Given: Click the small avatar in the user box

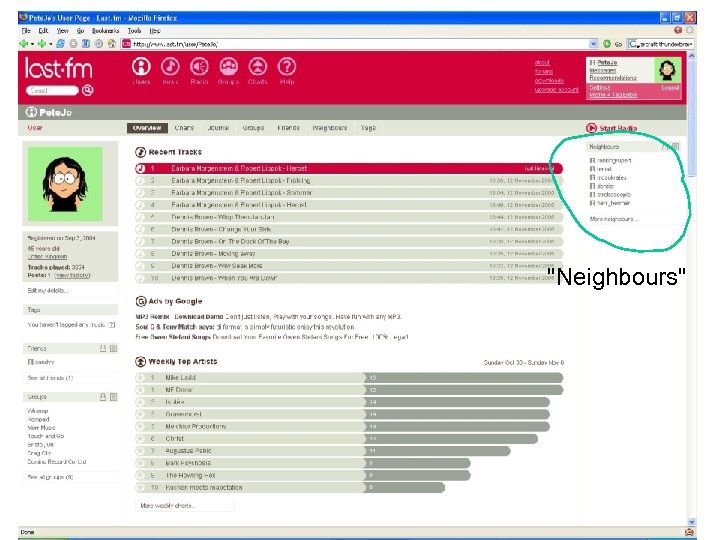Looking at the screenshot, I should pos(667,70).
